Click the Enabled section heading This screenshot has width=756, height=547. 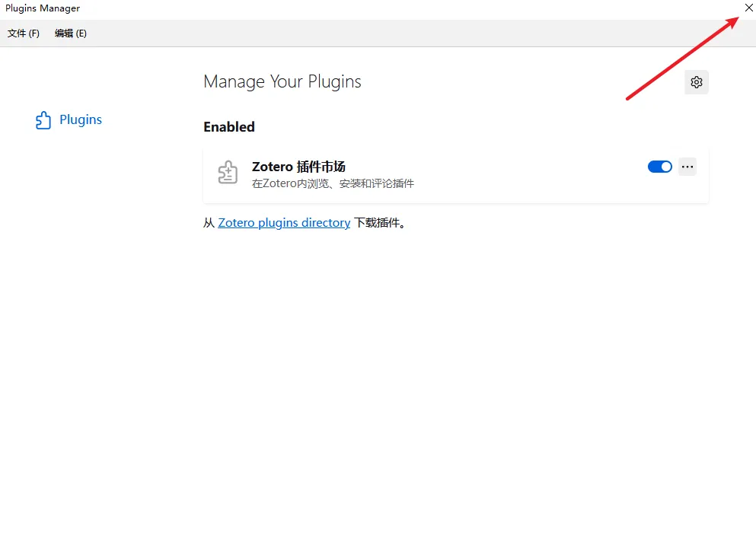coord(229,127)
